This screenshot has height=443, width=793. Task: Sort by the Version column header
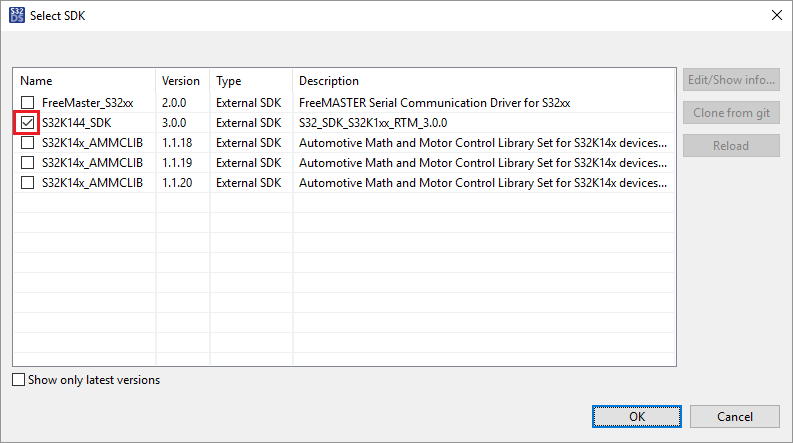[181, 81]
